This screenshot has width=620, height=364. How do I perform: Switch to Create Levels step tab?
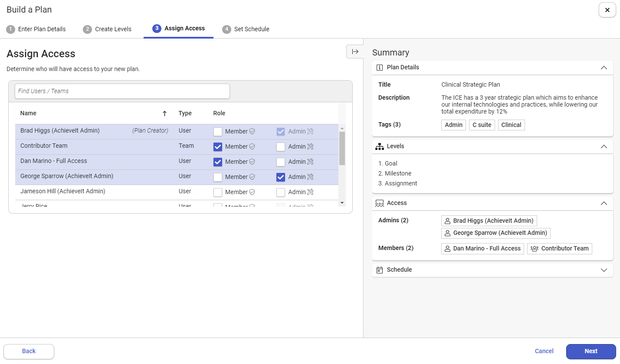pyautogui.click(x=108, y=29)
